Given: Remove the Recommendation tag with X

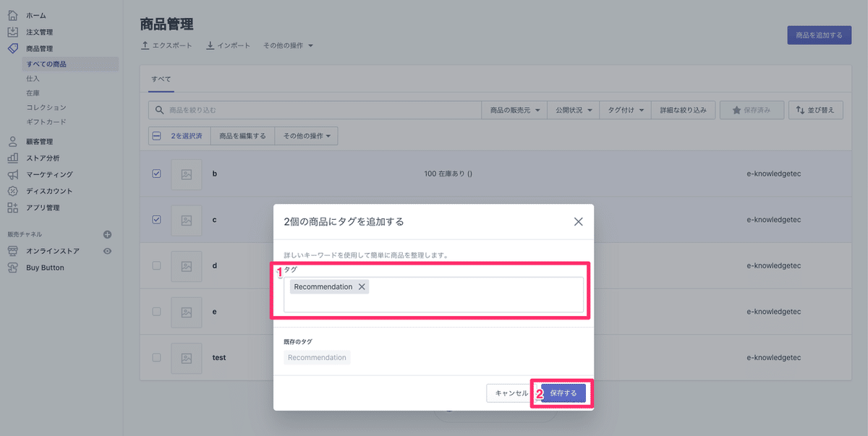Looking at the screenshot, I should click(362, 287).
